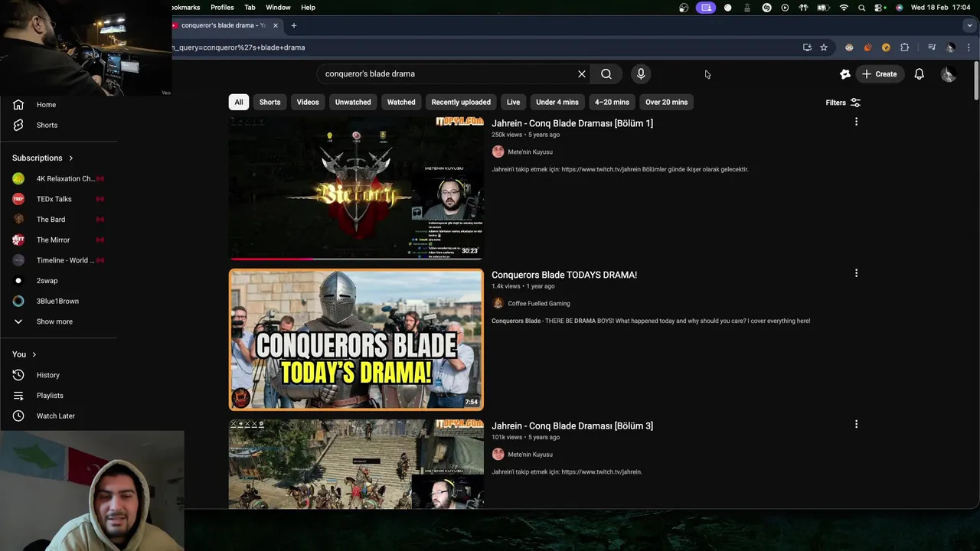The height and width of the screenshot is (551, 980).
Task: Open the Filters panel
Action: [843, 103]
